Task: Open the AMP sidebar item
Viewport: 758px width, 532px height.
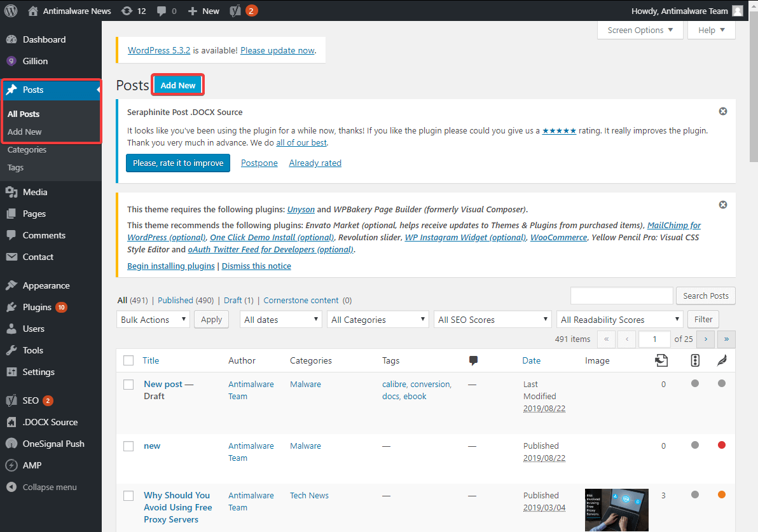Action: coord(30,465)
